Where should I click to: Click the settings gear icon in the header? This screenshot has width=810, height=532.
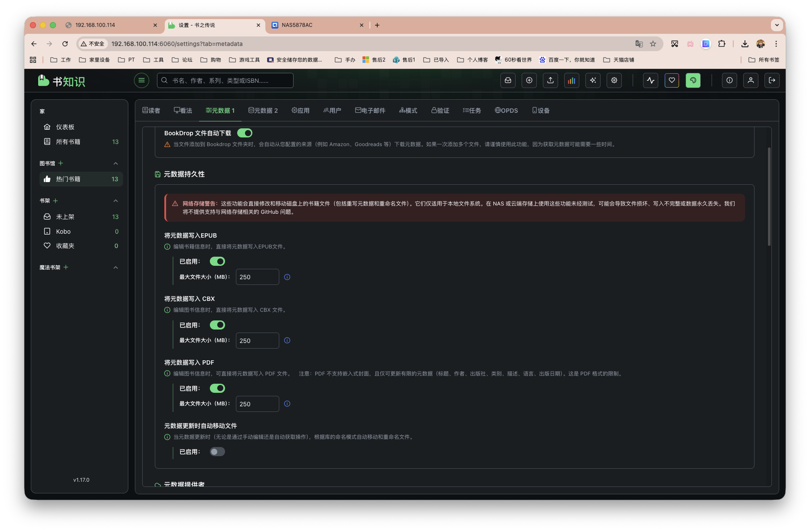point(614,80)
